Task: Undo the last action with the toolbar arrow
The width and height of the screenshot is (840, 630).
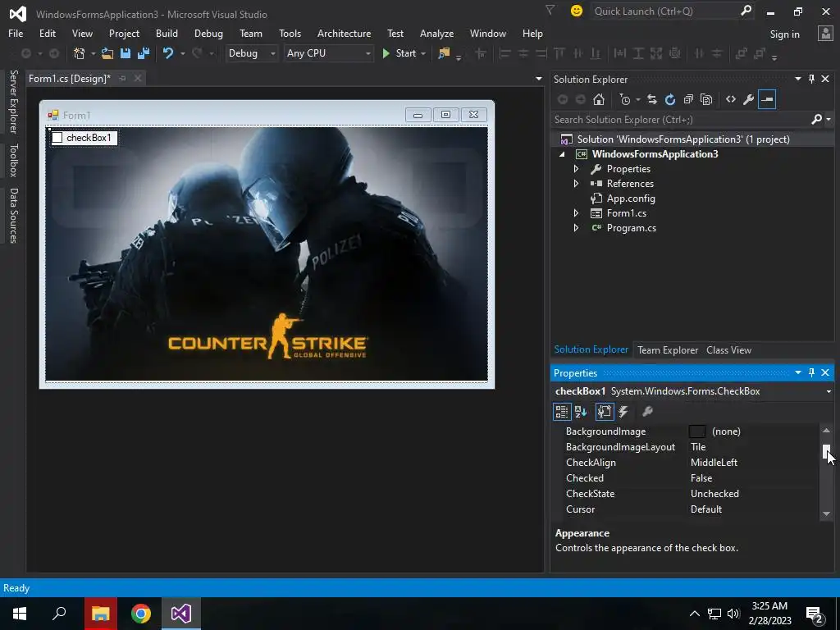Action: pyautogui.click(x=168, y=53)
